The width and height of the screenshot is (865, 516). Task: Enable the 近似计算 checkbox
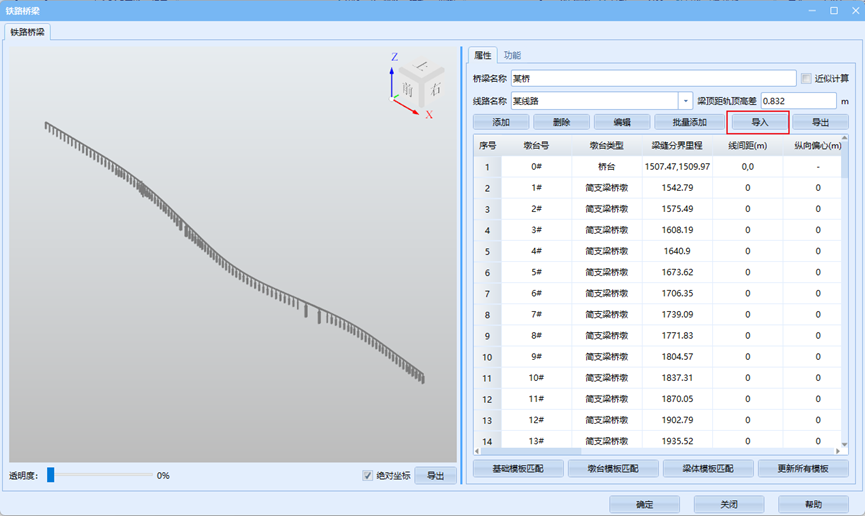tap(806, 78)
